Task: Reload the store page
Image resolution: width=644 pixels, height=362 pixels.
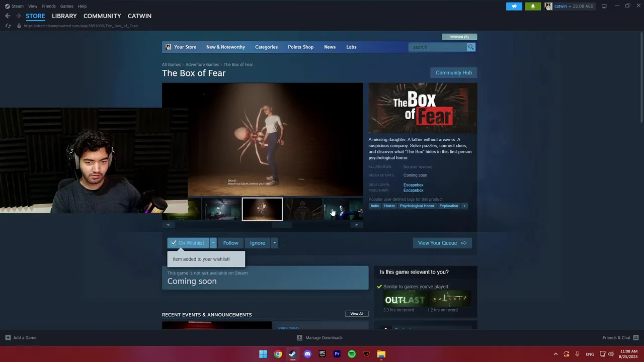Action: [8, 26]
